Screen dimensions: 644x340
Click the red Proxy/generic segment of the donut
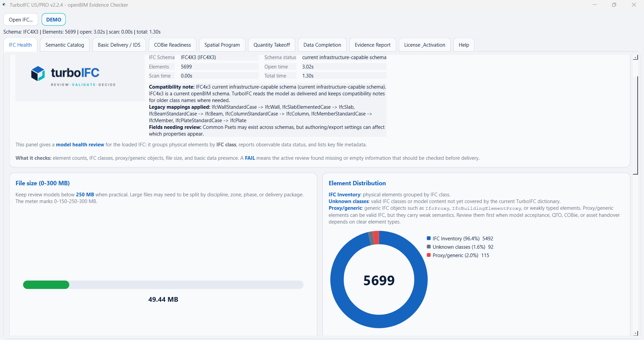point(376,237)
